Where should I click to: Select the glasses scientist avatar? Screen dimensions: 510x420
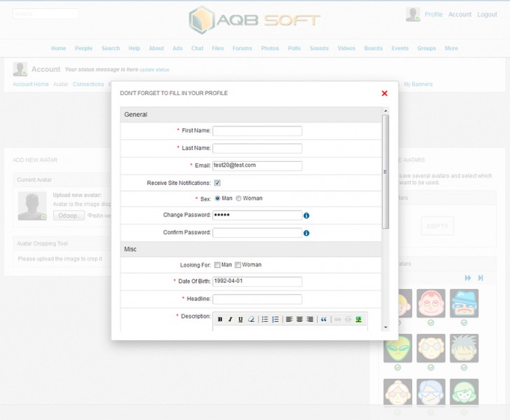click(x=431, y=348)
